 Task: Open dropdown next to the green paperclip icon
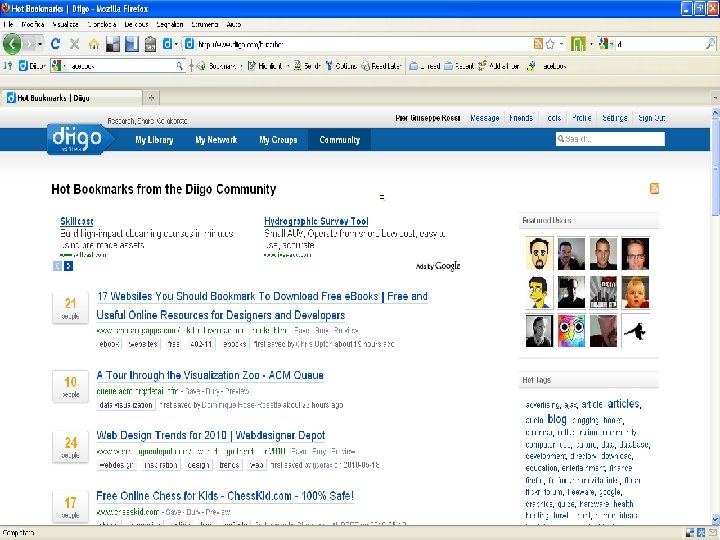(591, 44)
